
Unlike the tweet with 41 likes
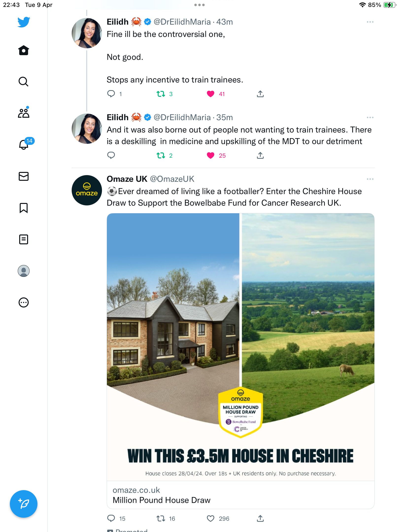[x=211, y=94]
